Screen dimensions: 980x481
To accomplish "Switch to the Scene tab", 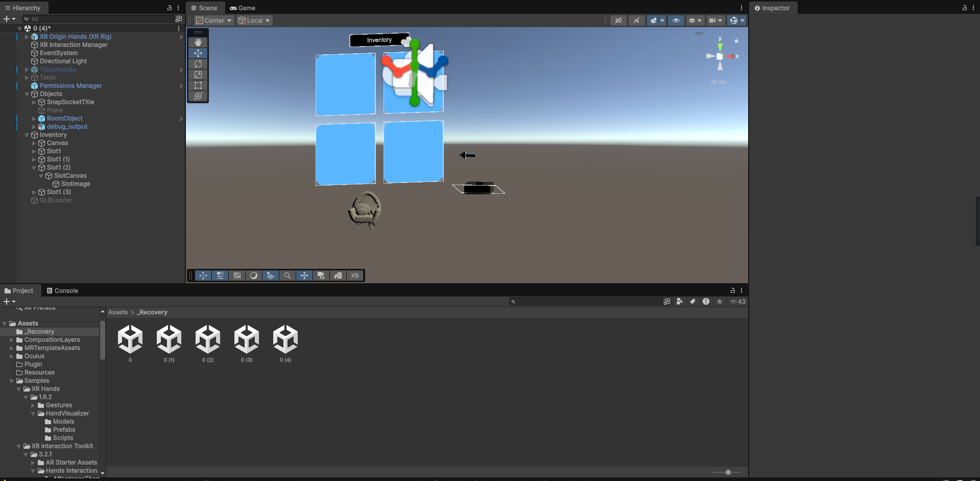I will (x=205, y=8).
